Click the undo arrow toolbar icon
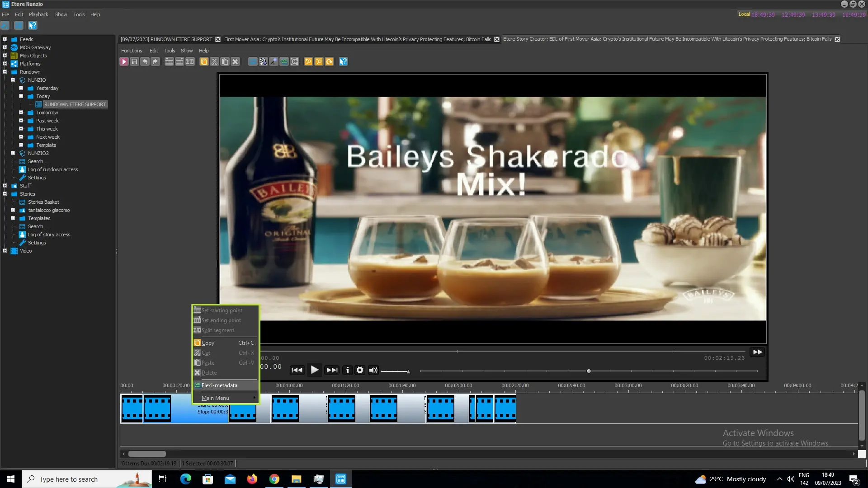The image size is (868, 488). 145,62
